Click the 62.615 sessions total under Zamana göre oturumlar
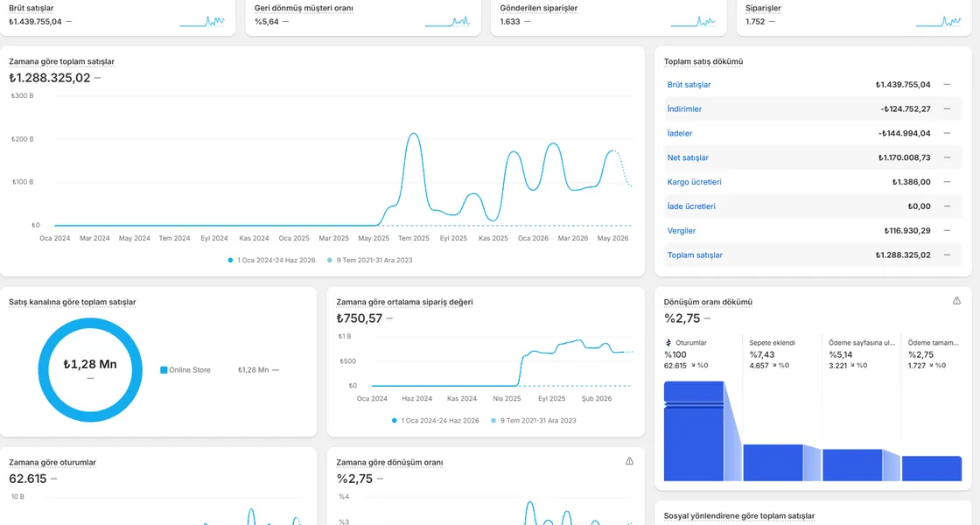 point(27,479)
